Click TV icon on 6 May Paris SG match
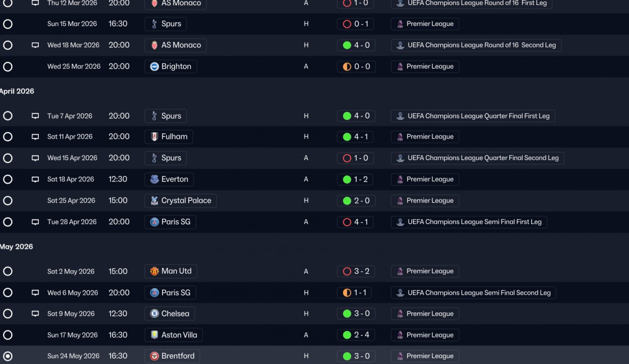The width and height of the screenshot is (629, 364). pos(35,293)
